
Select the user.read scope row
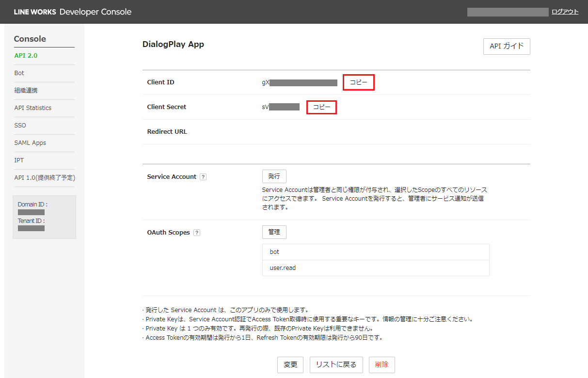point(376,268)
